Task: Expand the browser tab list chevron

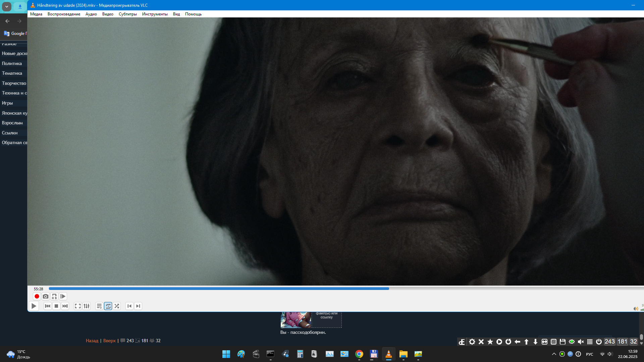Action: [6, 6]
